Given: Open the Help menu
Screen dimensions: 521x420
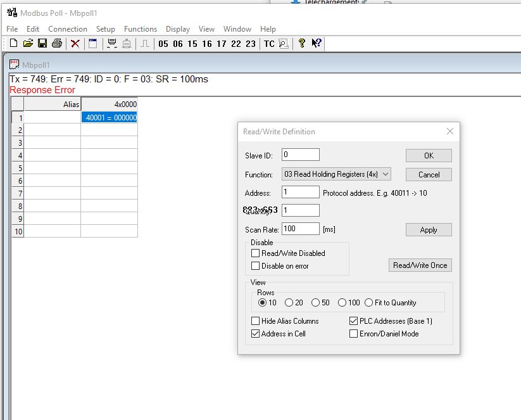Looking at the screenshot, I should click(268, 29).
